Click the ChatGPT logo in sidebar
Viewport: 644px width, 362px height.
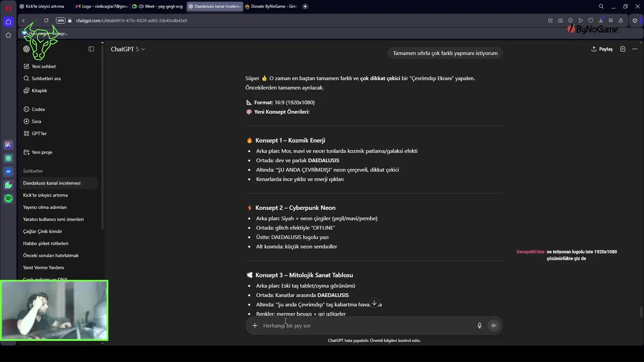(27, 49)
